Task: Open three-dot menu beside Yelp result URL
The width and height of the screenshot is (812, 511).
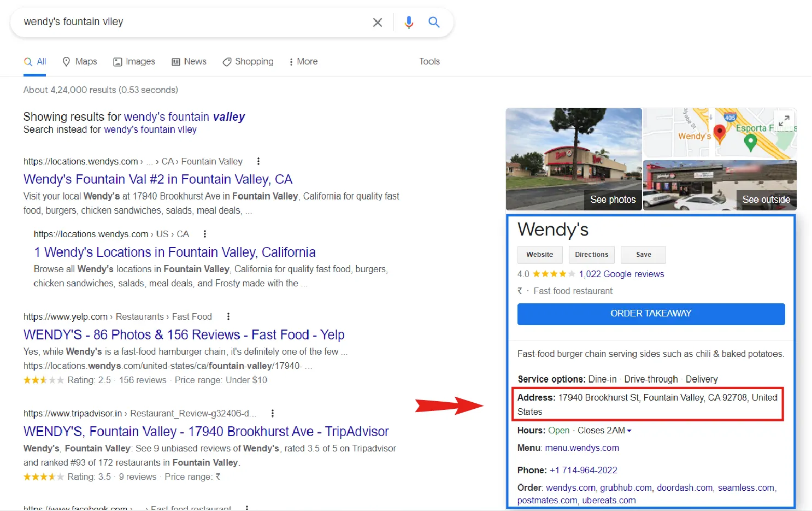Action: pos(228,316)
